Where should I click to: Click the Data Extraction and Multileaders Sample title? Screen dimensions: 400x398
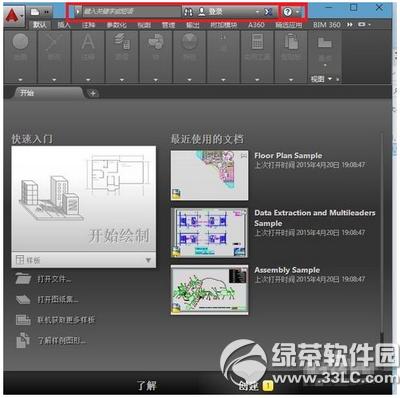[x=315, y=218]
